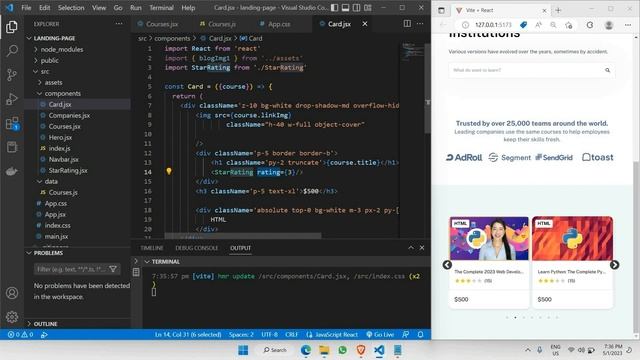Viewport: 640px width, 360px height.
Task: Switch to the TIMELINE panel tab
Action: (x=152, y=248)
